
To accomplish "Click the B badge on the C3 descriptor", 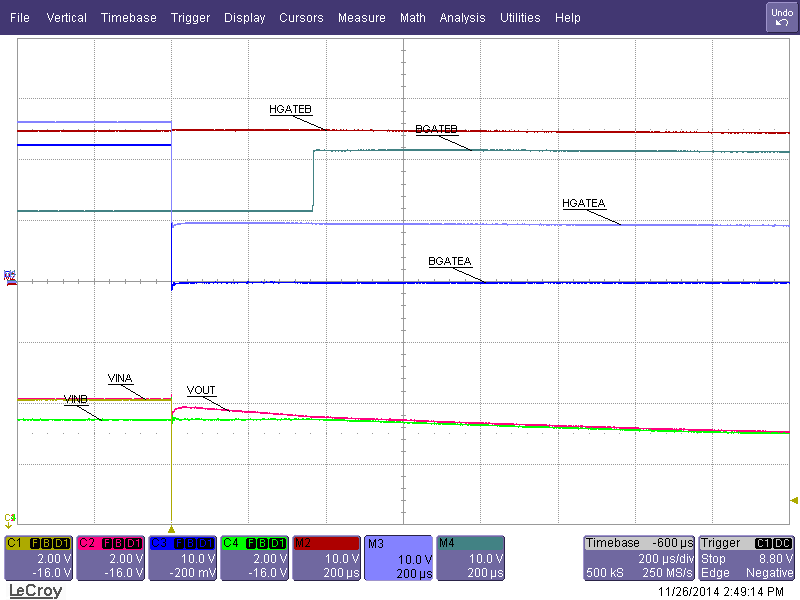I will (192, 541).
